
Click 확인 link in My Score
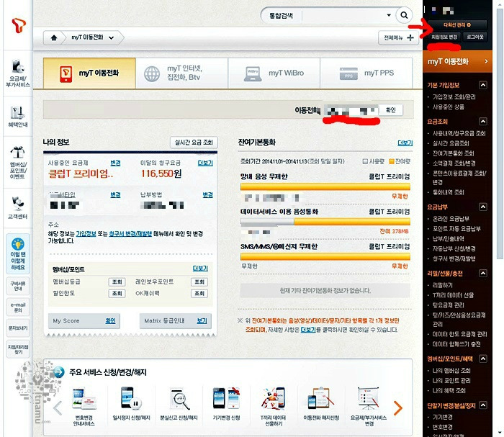pos(110,320)
